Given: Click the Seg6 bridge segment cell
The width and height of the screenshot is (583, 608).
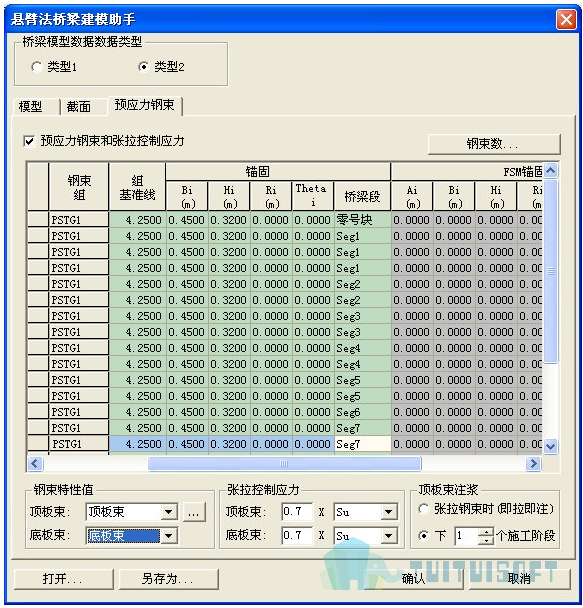Looking at the screenshot, I should (362, 412).
